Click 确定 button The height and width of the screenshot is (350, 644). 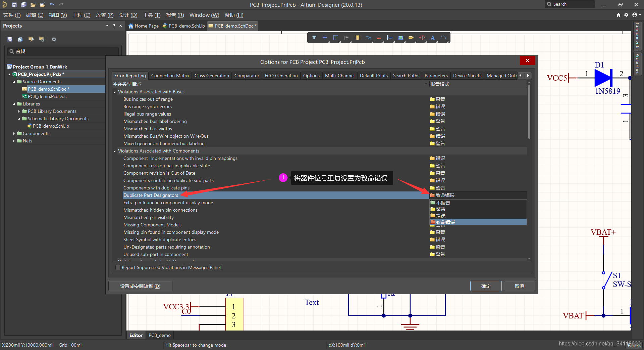click(486, 286)
